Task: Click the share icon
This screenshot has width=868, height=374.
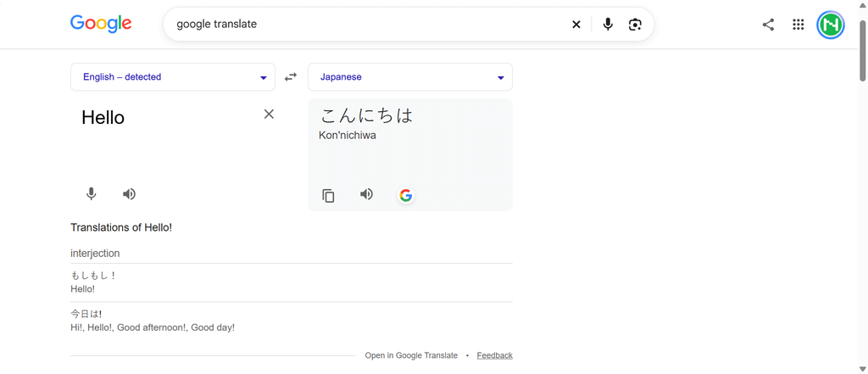Action: pos(768,25)
